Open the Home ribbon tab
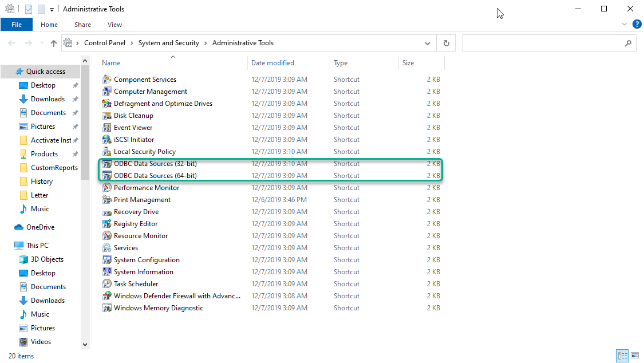Image resolution: width=644 pixels, height=363 pixels. tap(49, 25)
